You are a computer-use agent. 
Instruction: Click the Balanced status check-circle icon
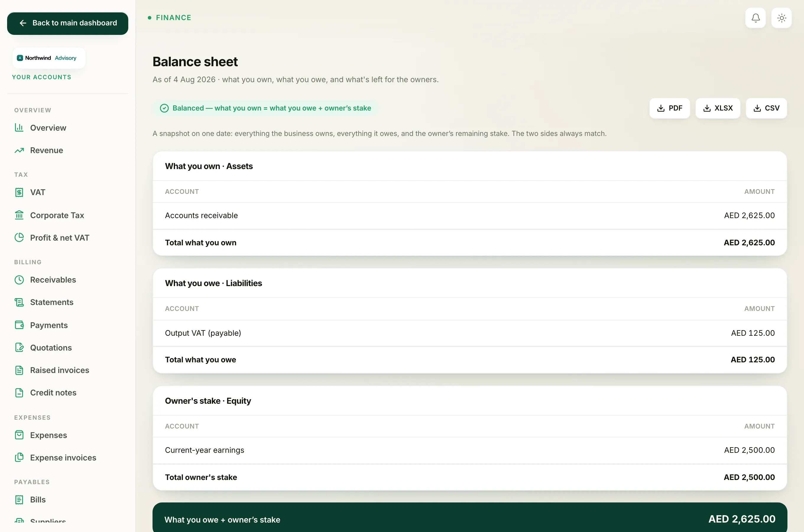tap(164, 108)
